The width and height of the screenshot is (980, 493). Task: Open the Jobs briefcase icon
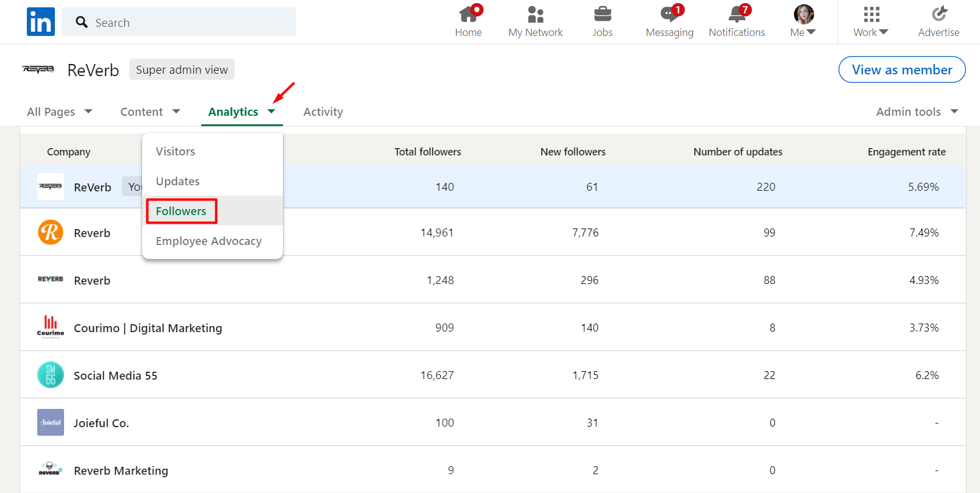pyautogui.click(x=603, y=14)
